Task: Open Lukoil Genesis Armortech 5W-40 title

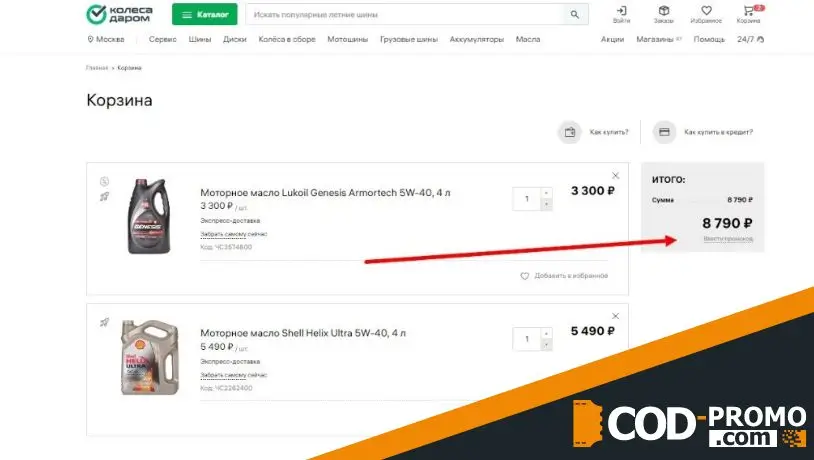Action: 325,193
